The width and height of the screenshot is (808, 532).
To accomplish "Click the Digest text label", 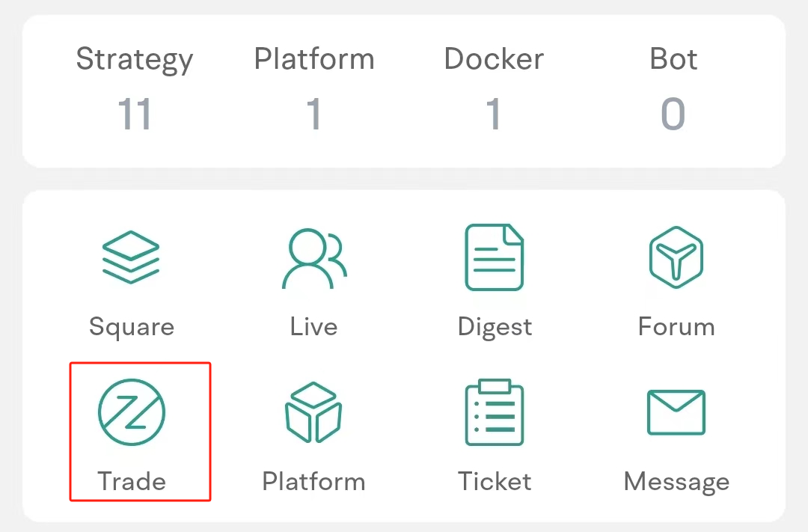I will (x=495, y=327).
